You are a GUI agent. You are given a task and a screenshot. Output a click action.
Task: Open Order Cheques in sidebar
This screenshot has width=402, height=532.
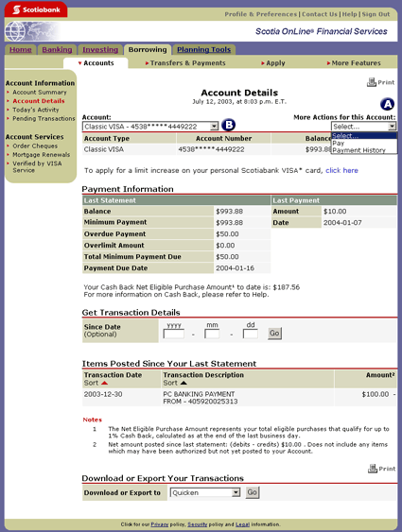[x=35, y=146]
